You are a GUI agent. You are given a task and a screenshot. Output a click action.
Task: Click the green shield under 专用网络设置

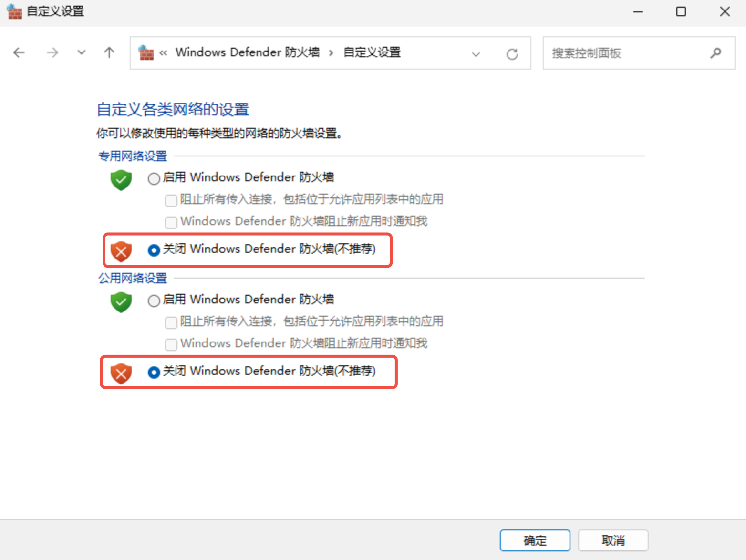click(x=121, y=180)
